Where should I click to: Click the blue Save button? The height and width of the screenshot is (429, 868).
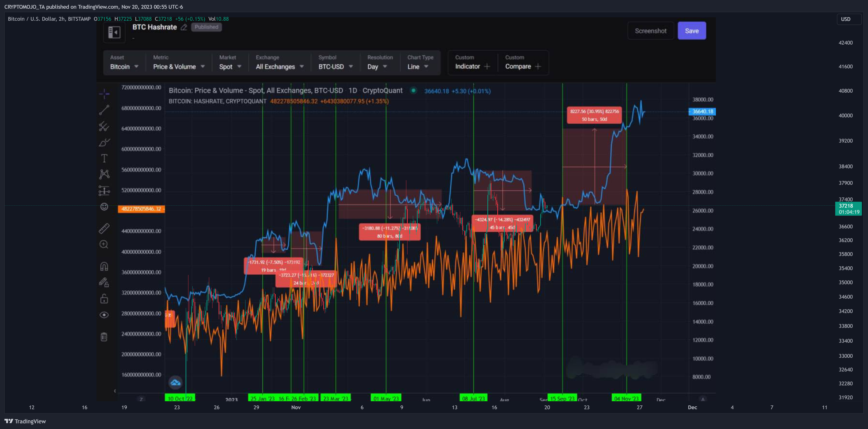click(692, 31)
